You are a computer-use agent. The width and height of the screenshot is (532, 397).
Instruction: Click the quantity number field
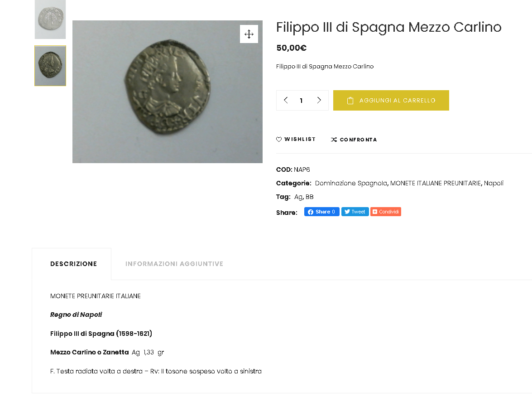(301, 101)
